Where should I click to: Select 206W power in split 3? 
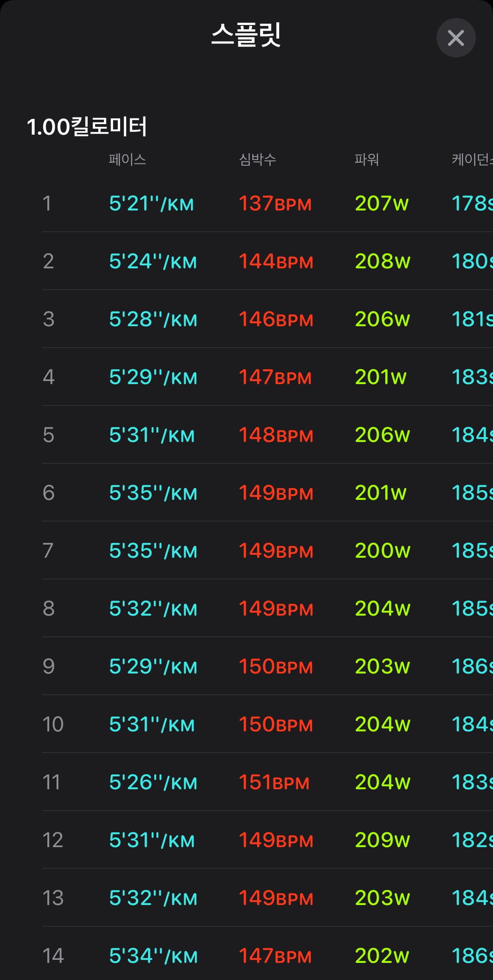click(x=383, y=319)
